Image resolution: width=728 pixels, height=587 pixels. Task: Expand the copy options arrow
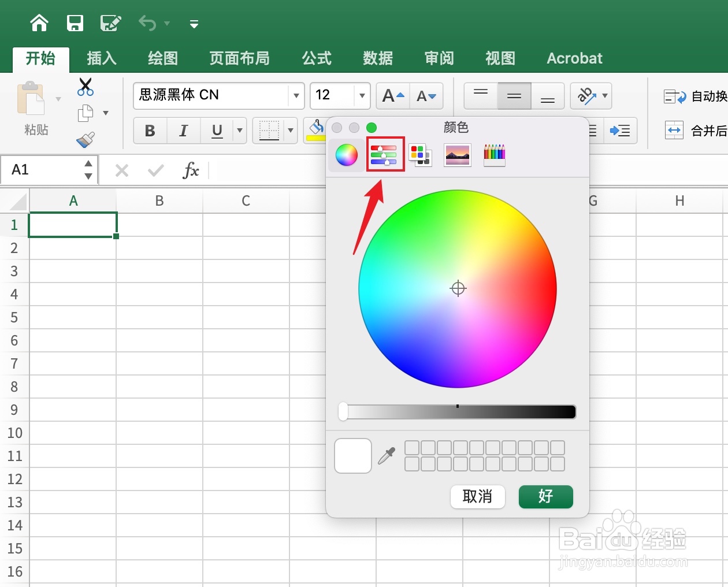[x=106, y=113]
